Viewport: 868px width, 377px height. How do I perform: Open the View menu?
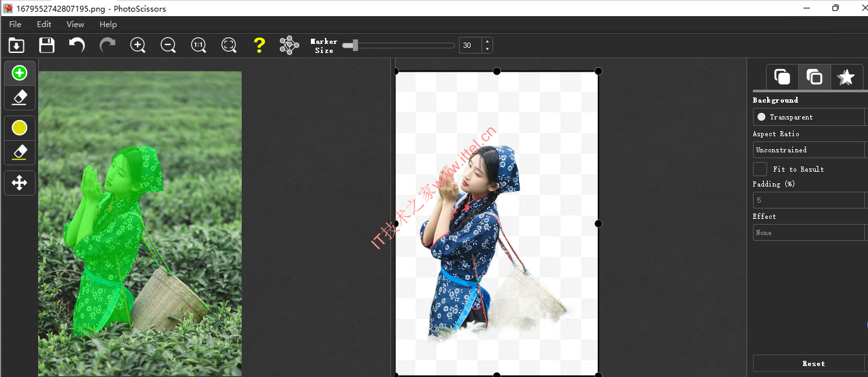[x=75, y=25]
